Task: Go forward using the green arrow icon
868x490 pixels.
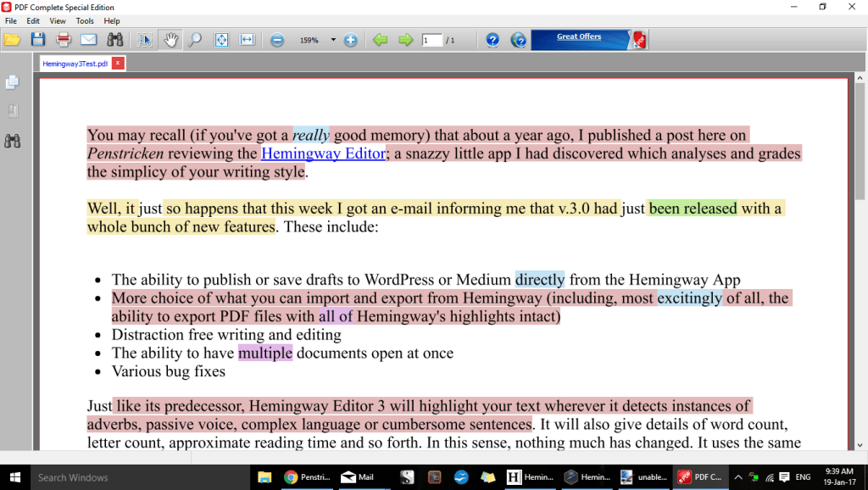Action: 405,39
